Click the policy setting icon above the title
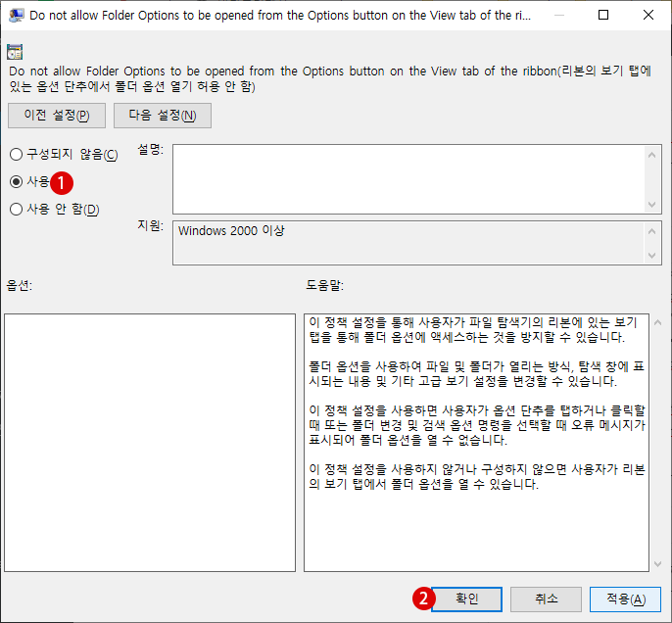672x623 pixels. [x=15, y=52]
